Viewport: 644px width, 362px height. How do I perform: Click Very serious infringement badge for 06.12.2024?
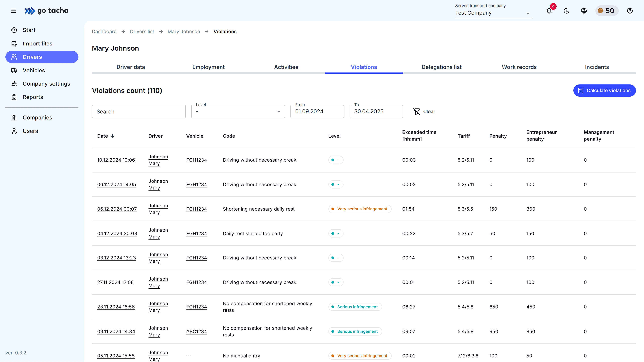pos(360,209)
